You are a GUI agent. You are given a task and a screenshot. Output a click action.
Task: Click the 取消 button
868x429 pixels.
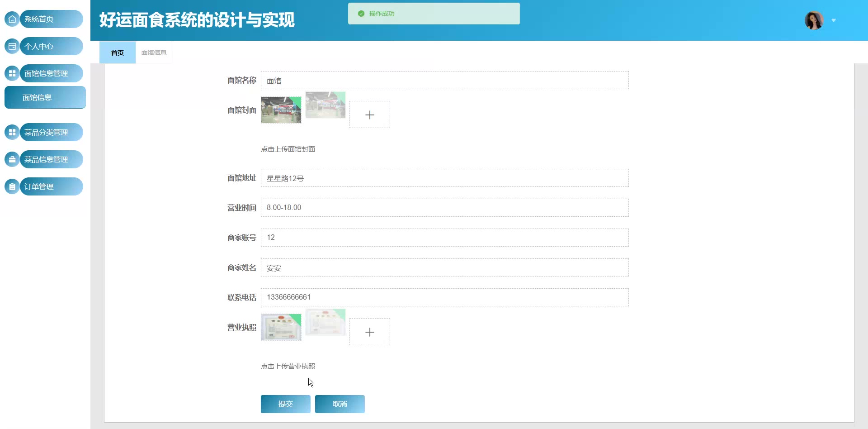(340, 404)
